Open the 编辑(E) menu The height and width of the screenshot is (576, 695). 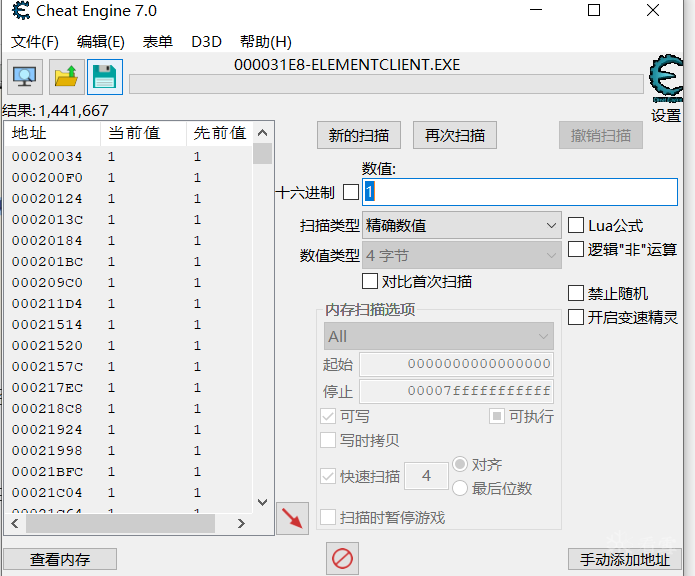(101, 42)
